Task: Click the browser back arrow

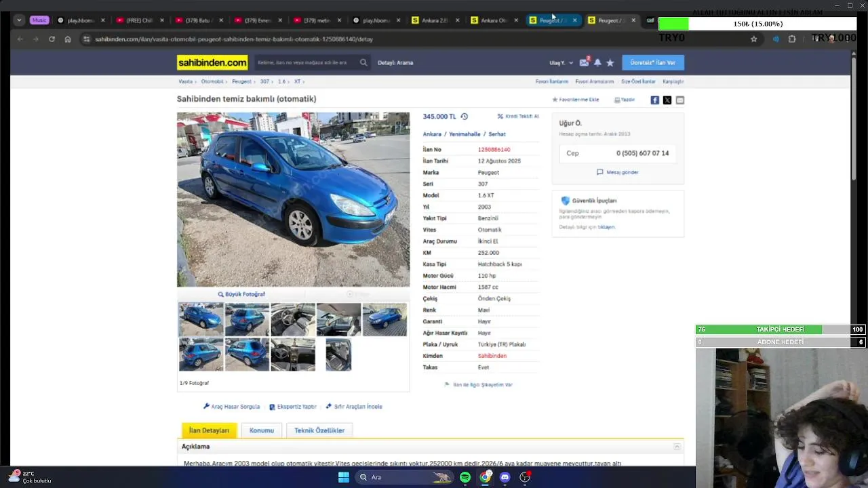Action: 20,39
